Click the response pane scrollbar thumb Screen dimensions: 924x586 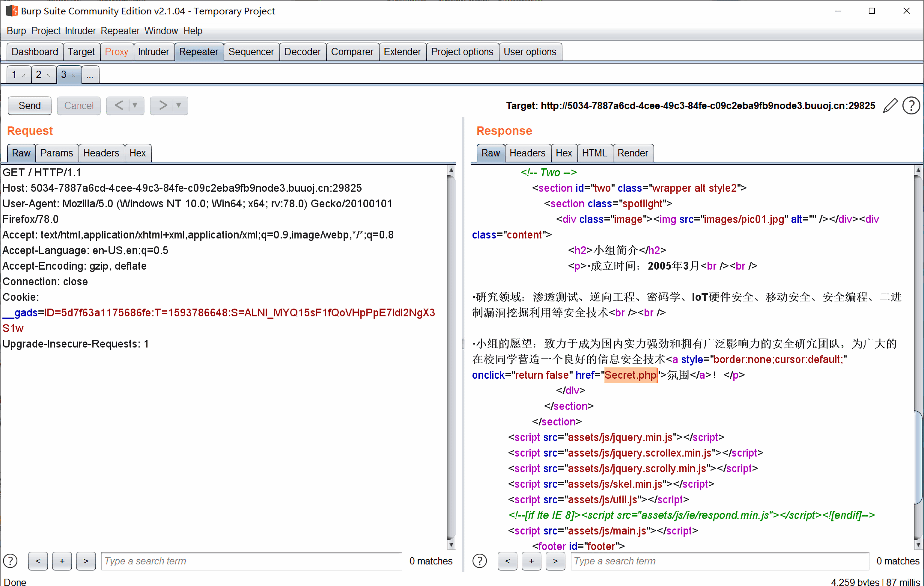(918, 457)
